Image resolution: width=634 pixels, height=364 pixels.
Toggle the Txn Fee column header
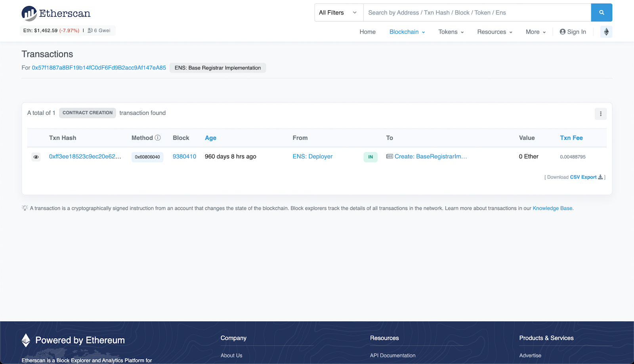571,138
